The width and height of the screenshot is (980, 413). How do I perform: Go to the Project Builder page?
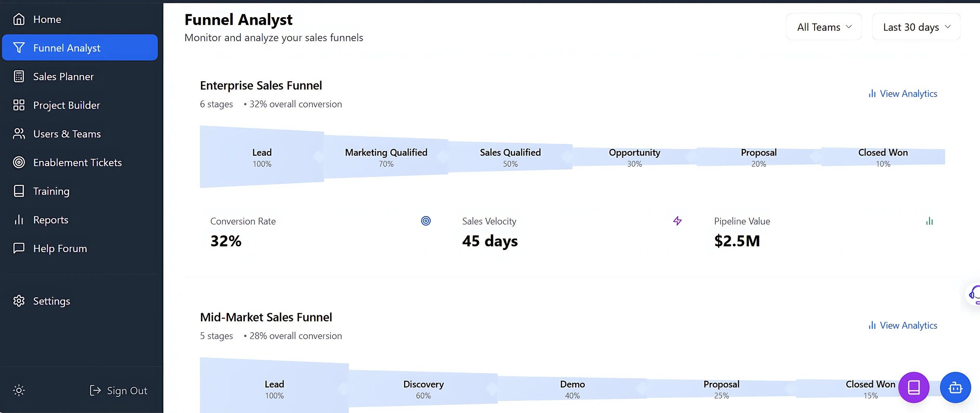66,105
